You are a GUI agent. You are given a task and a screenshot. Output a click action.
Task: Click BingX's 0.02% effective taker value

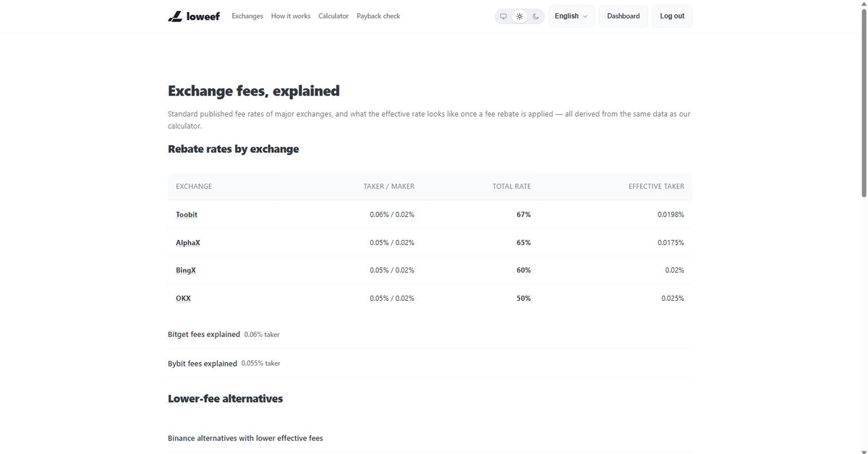(x=675, y=270)
